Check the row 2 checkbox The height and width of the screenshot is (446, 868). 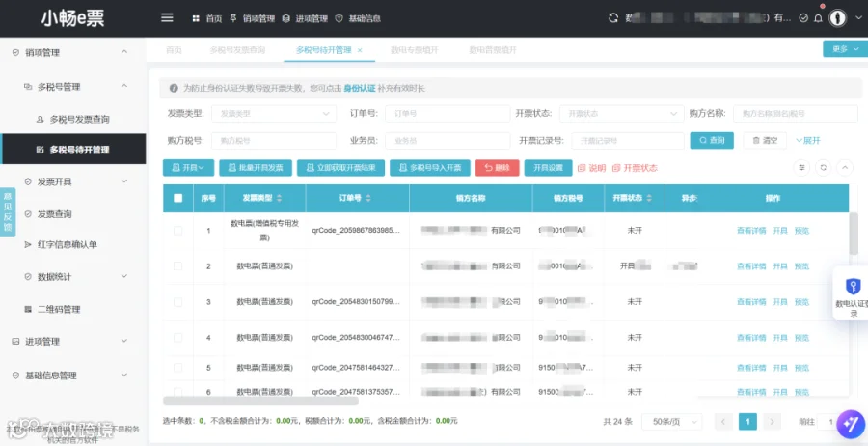click(x=177, y=265)
